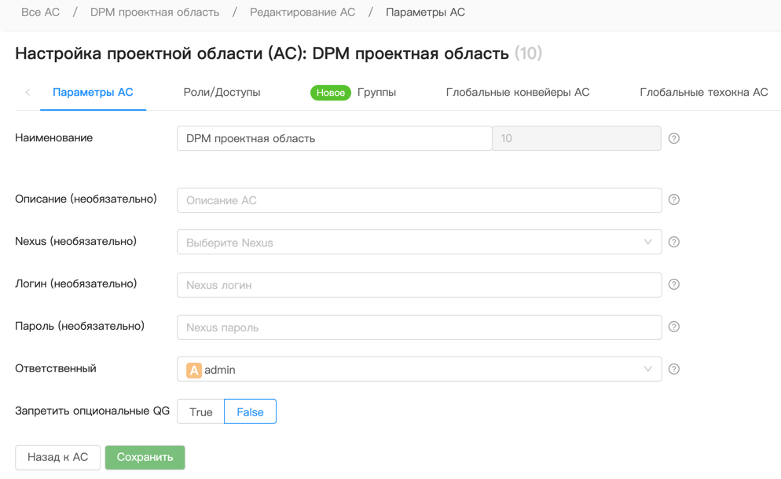Set Запретить опциональные QG to False
781x479 pixels.
coord(250,412)
